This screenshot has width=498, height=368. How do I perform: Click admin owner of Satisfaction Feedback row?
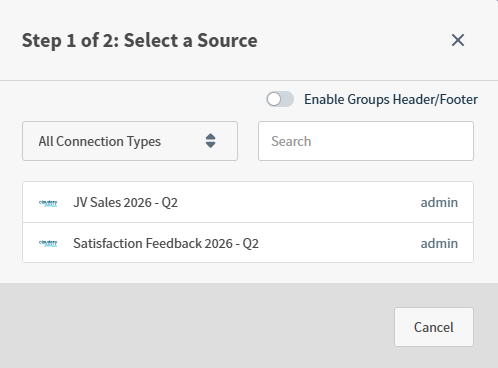(439, 243)
